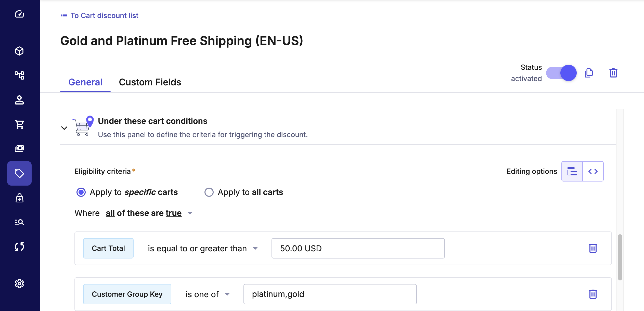
Task: Delete the Cart Total condition row
Action: coord(593,248)
